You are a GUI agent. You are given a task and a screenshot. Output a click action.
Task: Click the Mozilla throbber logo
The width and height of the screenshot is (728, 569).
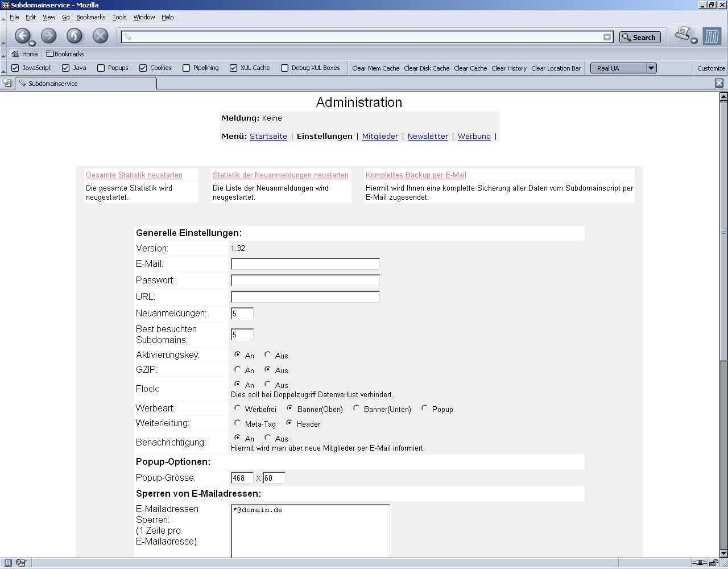[x=712, y=36]
